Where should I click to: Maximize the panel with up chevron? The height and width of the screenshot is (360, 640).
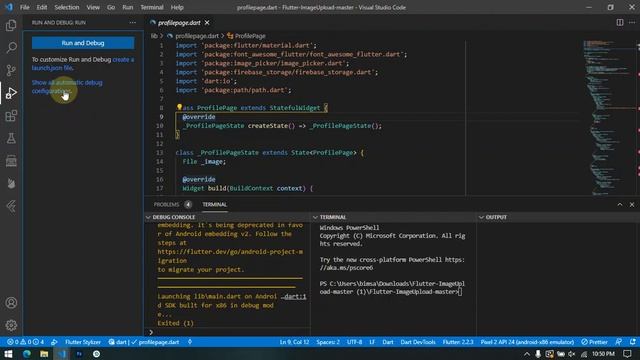(x=620, y=204)
